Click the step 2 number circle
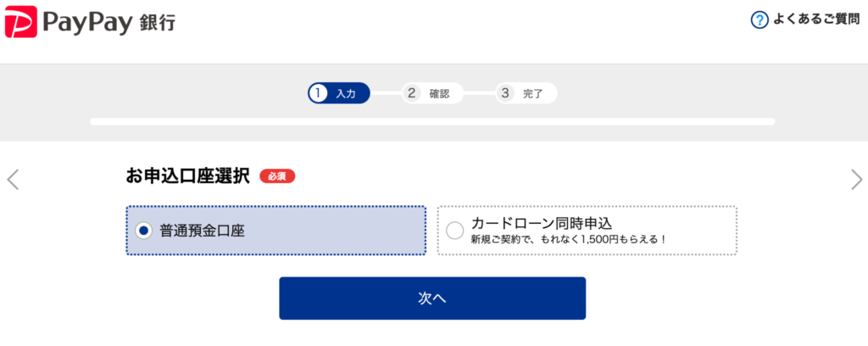 pyautogui.click(x=411, y=93)
